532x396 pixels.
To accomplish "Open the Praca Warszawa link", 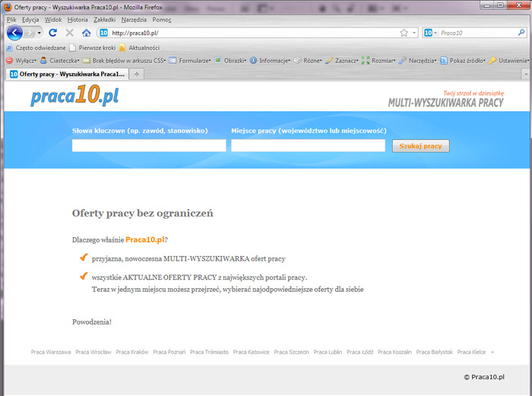I will [x=51, y=352].
